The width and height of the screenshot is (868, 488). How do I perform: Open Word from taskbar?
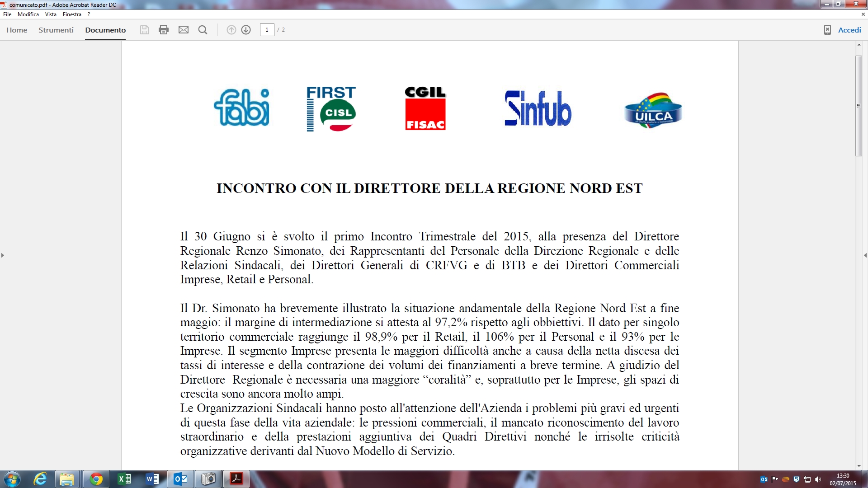point(152,479)
